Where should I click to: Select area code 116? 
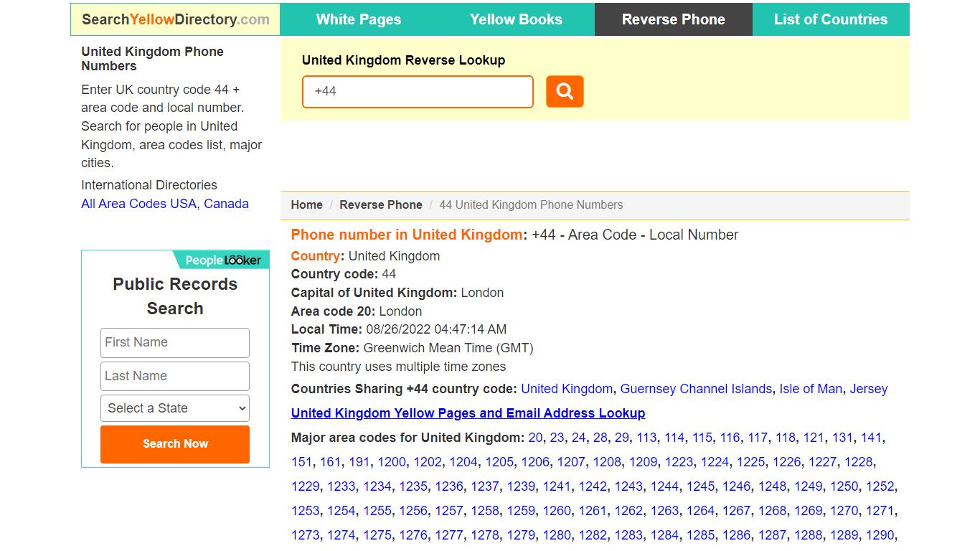point(730,438)
